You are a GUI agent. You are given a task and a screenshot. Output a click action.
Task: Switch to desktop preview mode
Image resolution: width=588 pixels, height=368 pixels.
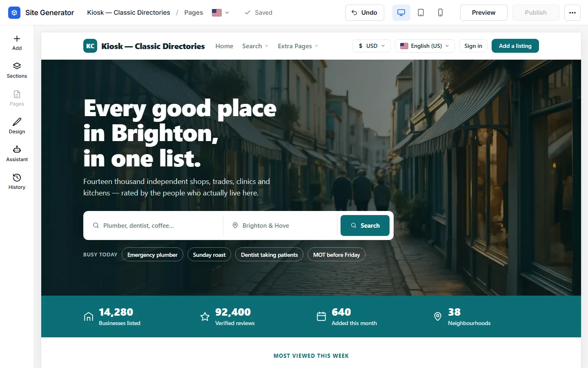point(401,13)
